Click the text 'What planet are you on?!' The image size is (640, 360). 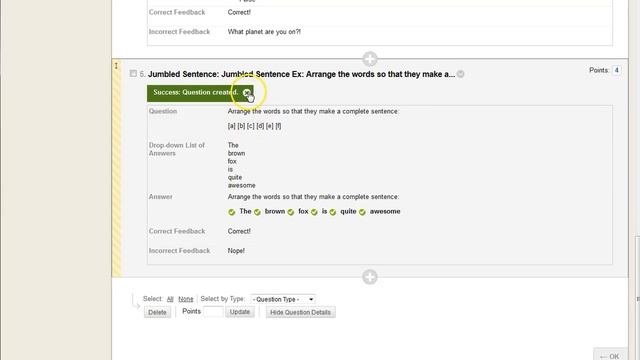tap(264, 32)
